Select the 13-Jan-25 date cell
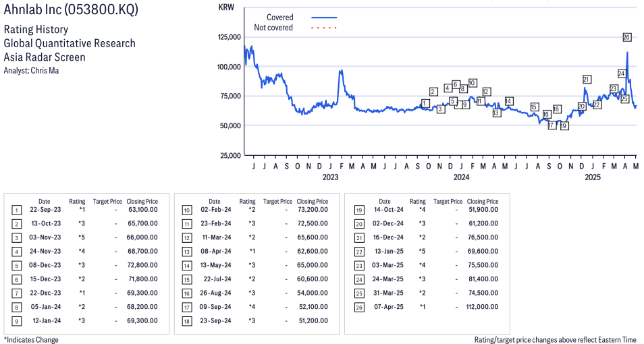The width and height of the screenshot is (644, 344). coord(389,251)
